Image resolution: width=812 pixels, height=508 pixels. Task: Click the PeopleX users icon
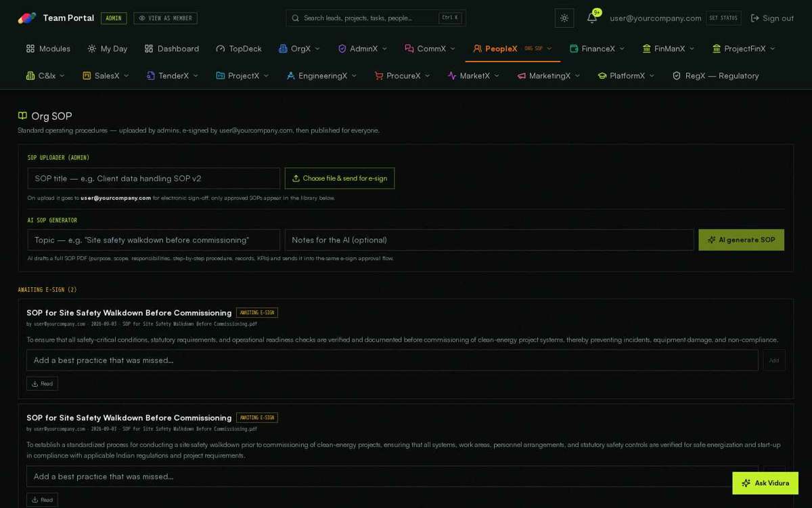[x=478, y=49]
